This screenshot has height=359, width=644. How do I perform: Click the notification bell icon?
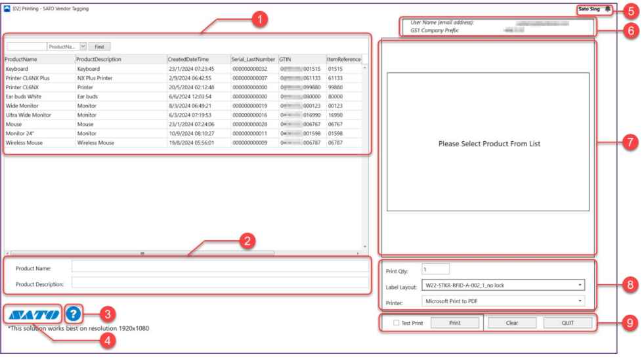tap(607, 9)
